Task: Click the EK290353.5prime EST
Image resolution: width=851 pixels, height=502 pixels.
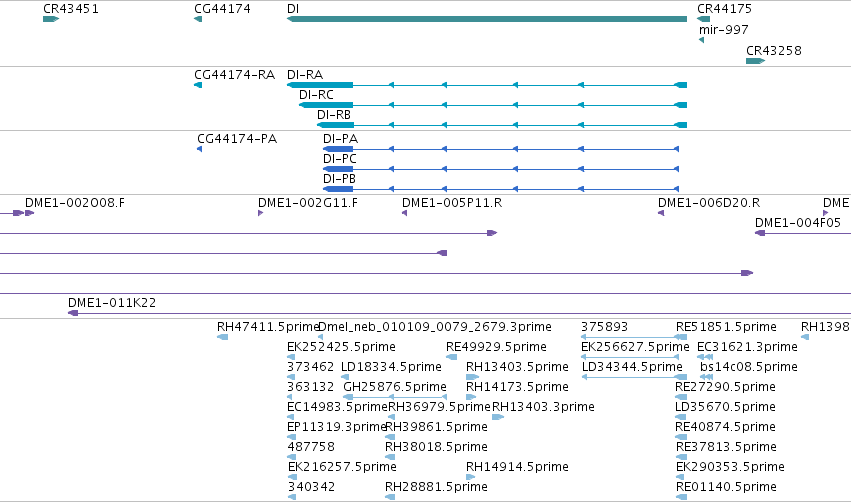Action: click(682, 478)
